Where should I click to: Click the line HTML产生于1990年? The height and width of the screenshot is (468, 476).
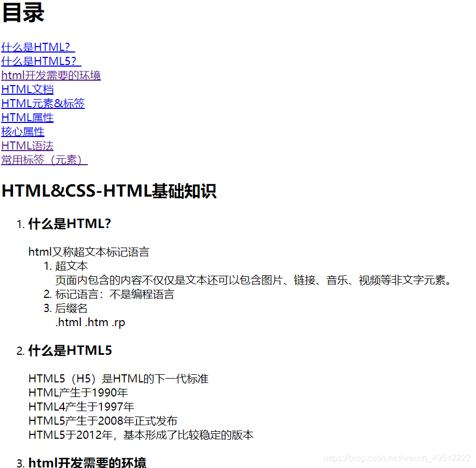tap(78, 393)
